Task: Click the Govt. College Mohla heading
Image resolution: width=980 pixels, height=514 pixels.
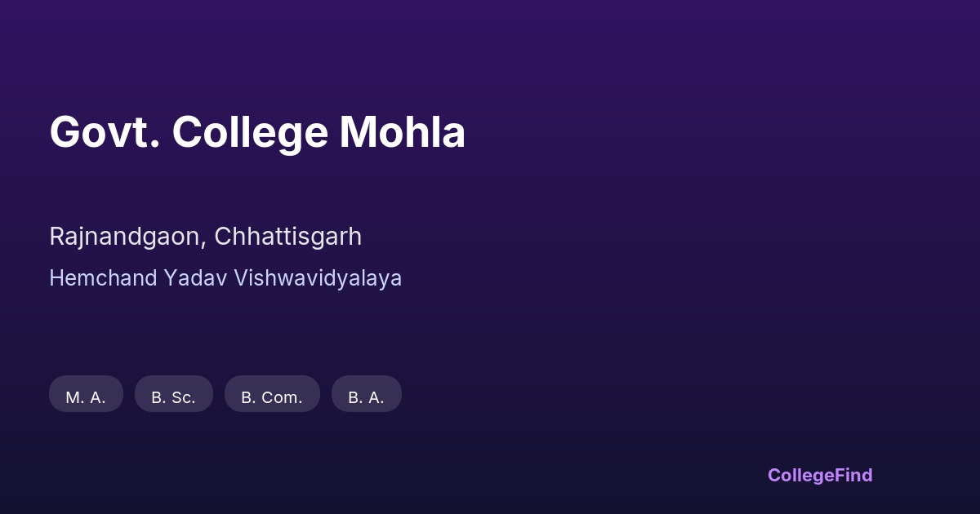Action: point(257,132)
